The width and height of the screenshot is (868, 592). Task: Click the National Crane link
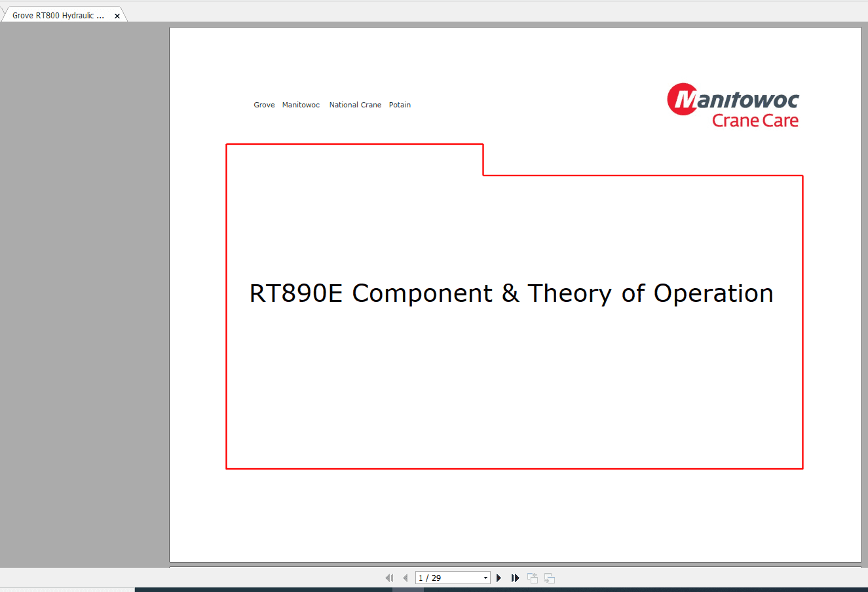355,105
